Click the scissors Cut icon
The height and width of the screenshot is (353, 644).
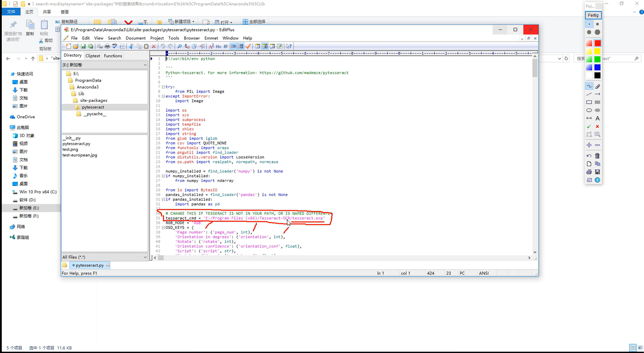[x=131, y=46]
